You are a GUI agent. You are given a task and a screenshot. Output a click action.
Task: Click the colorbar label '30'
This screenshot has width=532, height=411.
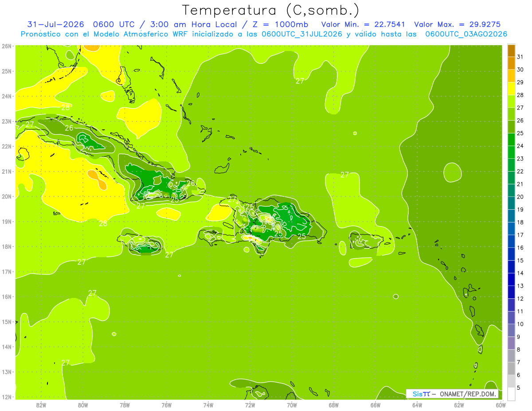520,70
